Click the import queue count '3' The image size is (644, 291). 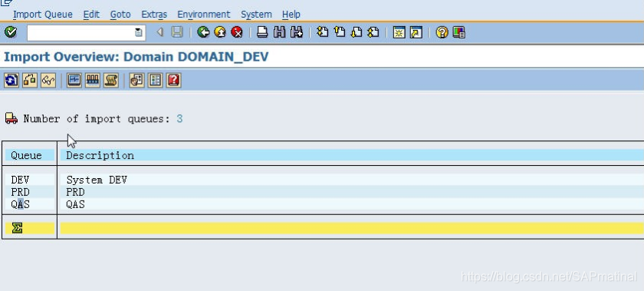(179, 119)
